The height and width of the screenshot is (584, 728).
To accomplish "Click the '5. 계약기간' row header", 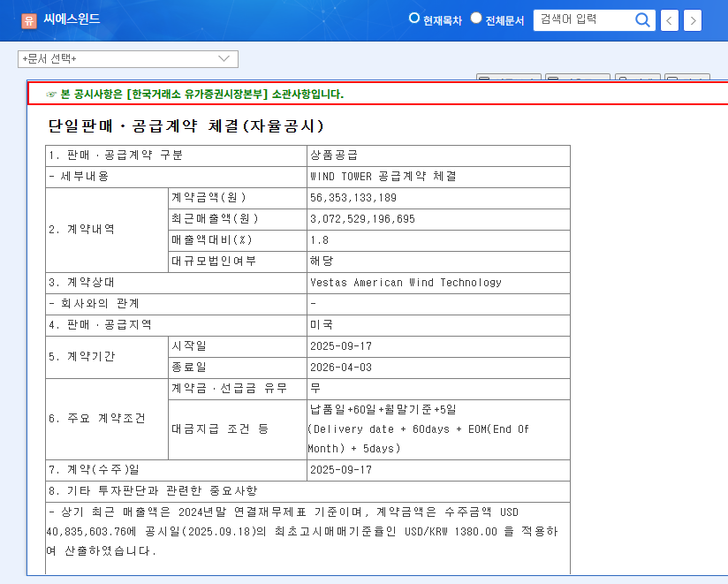I will [x=107, y=357].
